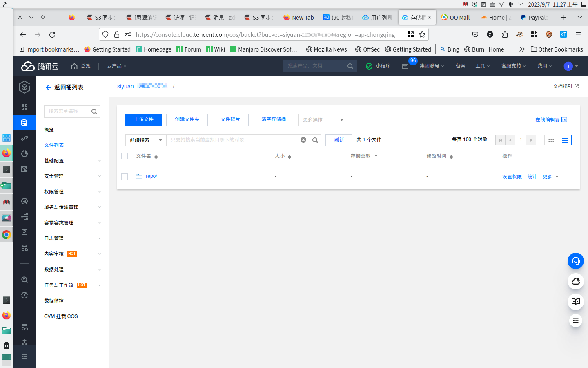Click the mail notifications envelope icon
Viewport: 588px width, 368px height.
click(405, 66)
